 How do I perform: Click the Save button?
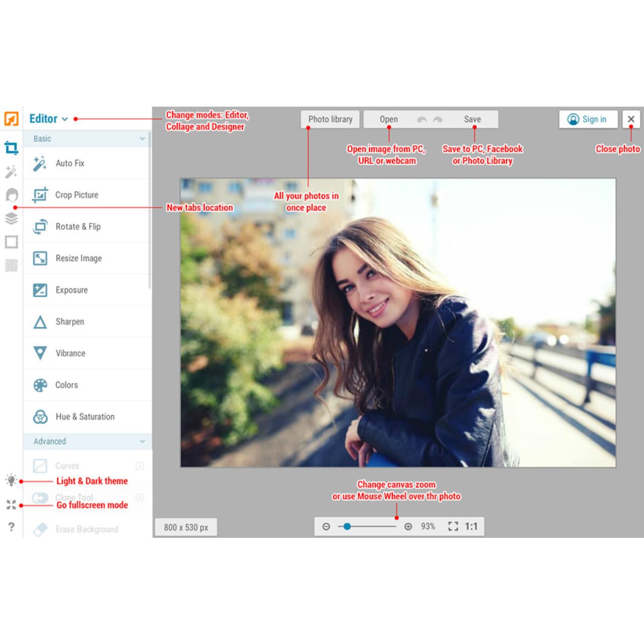[472, 119]
